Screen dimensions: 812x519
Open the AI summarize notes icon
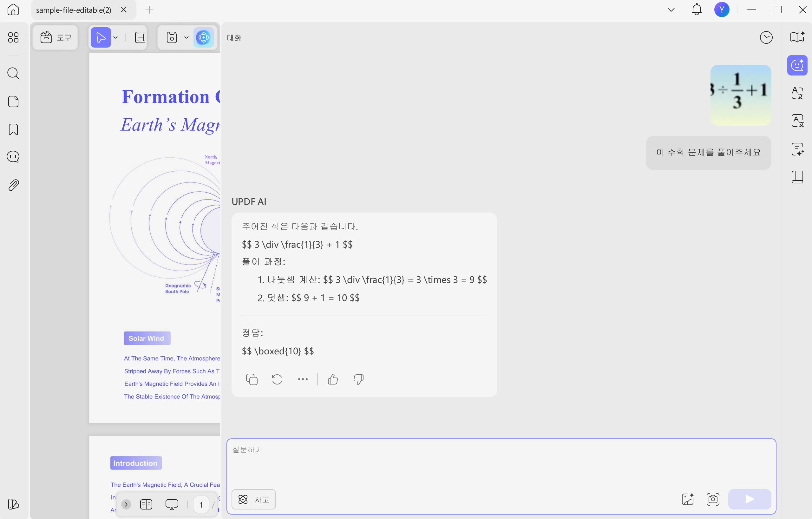pyautogui.click(x=797, y=149)
